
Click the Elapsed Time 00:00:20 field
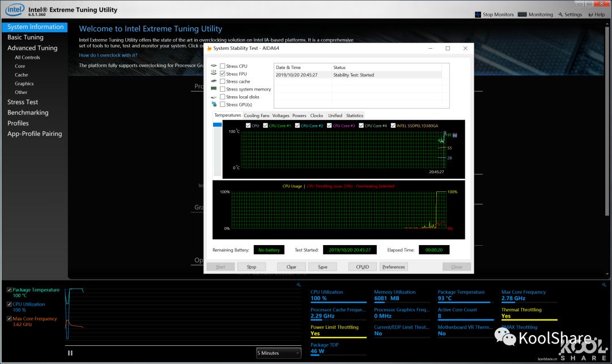pos(434,250)
